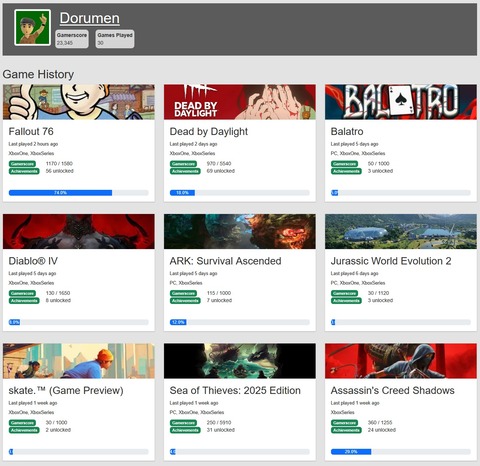Click the '1170 / 1580' gamerscore value
This screenshot has width=480, height=466.
[x=59, y=163]
